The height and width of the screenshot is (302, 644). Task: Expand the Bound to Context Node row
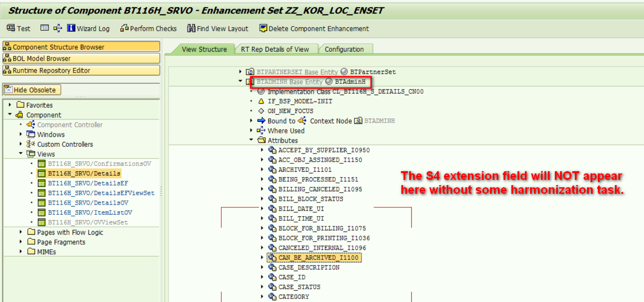251,121
